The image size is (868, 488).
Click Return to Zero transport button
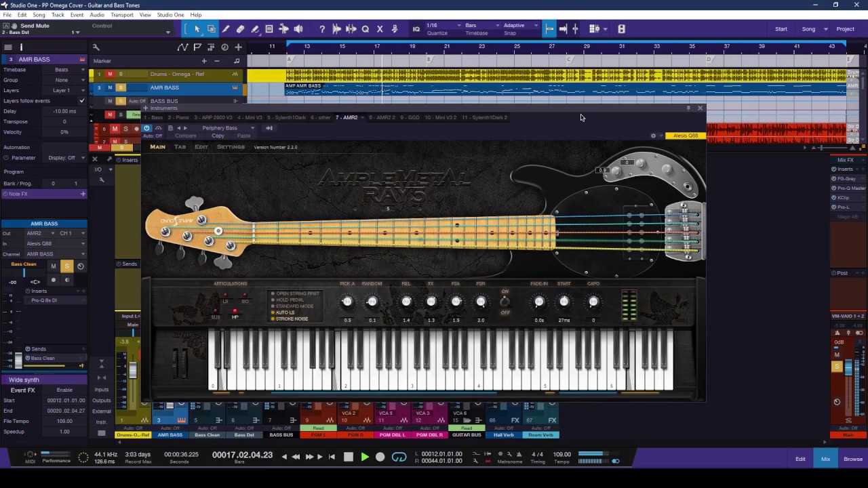coord(332,457)
